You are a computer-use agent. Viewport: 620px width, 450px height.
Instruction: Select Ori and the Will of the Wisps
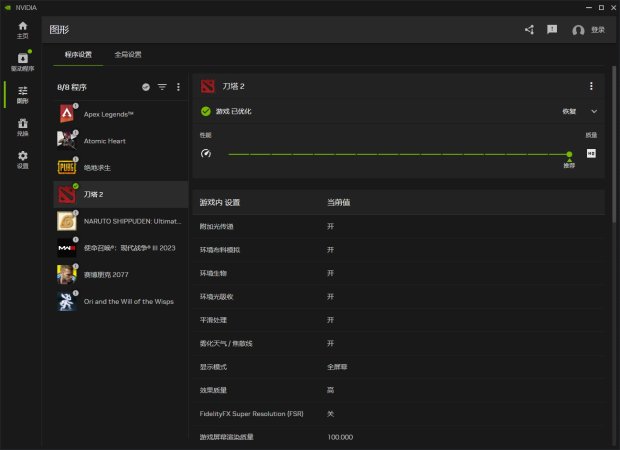tap(121, 301)
